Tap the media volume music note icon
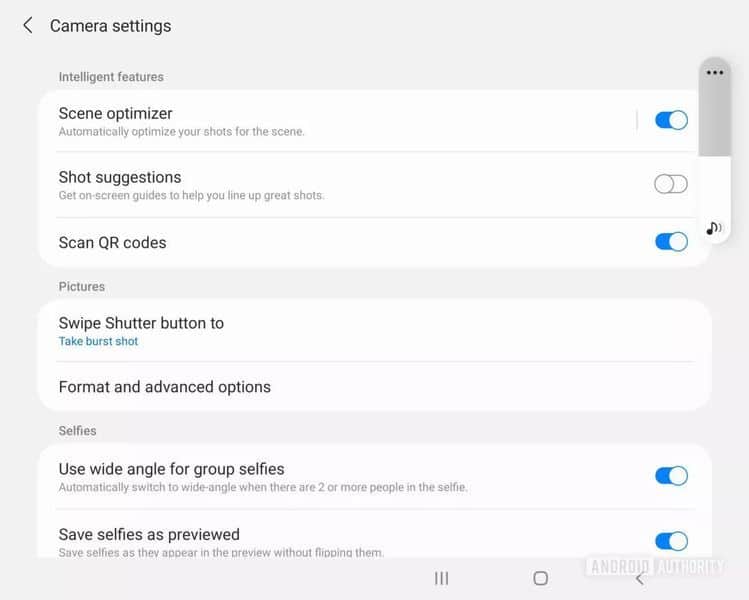This screenshot has width=749, height=600. 714,228
